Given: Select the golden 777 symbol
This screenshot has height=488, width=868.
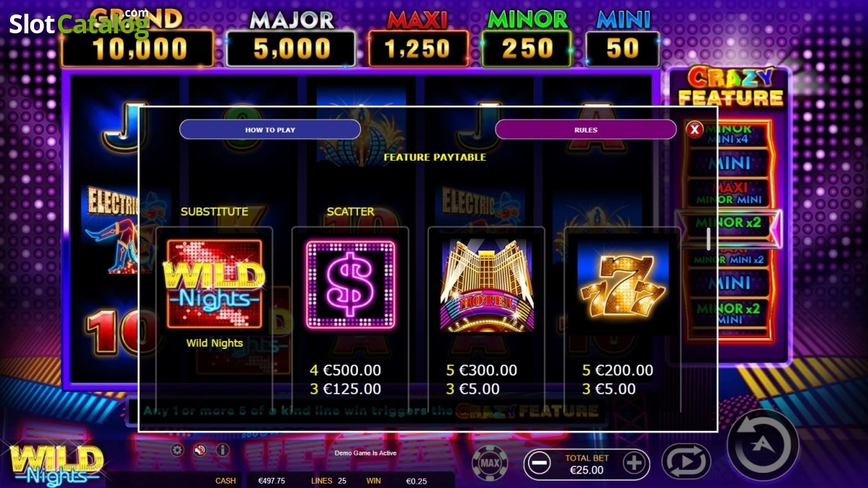Looking at the screenshot, I should pos(622,285).
